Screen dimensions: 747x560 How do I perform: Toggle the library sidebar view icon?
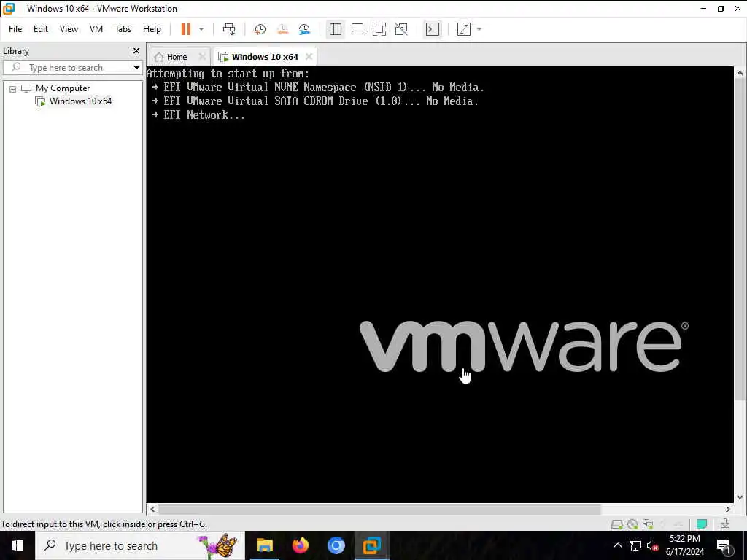(336, 29)
